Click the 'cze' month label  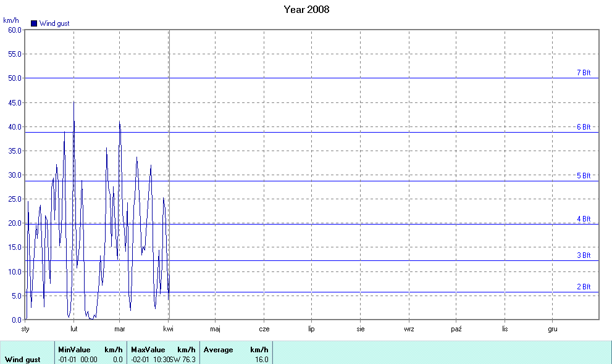coord(264,329)
